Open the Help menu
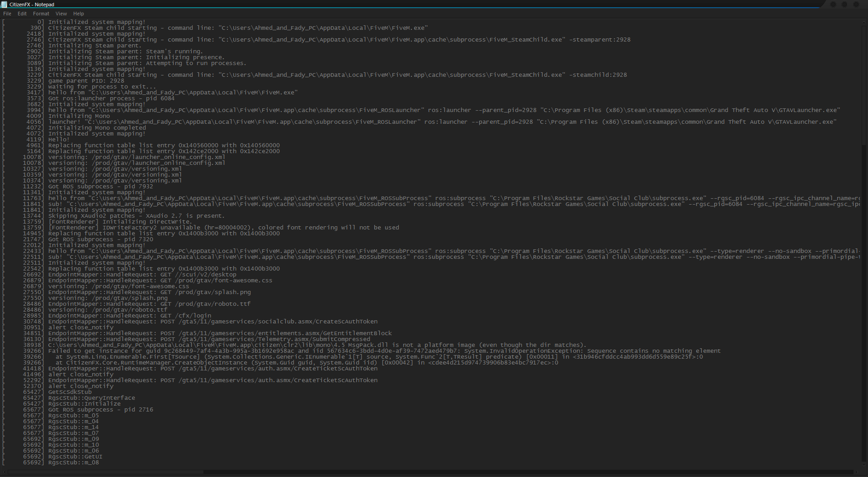Image resolution: width=868 pixels, height=477 pixels. [79, 14]
